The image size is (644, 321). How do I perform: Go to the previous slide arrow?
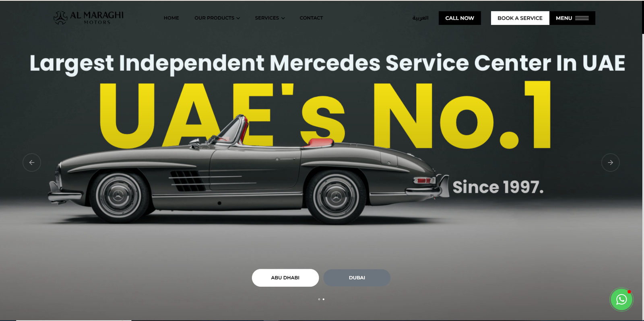coord(32,163)
